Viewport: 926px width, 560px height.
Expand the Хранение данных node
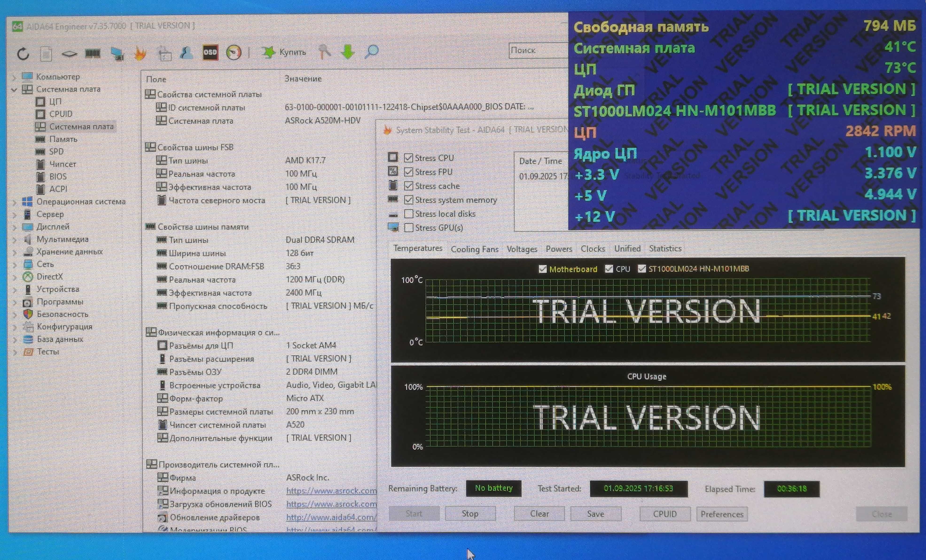[14, 252]
